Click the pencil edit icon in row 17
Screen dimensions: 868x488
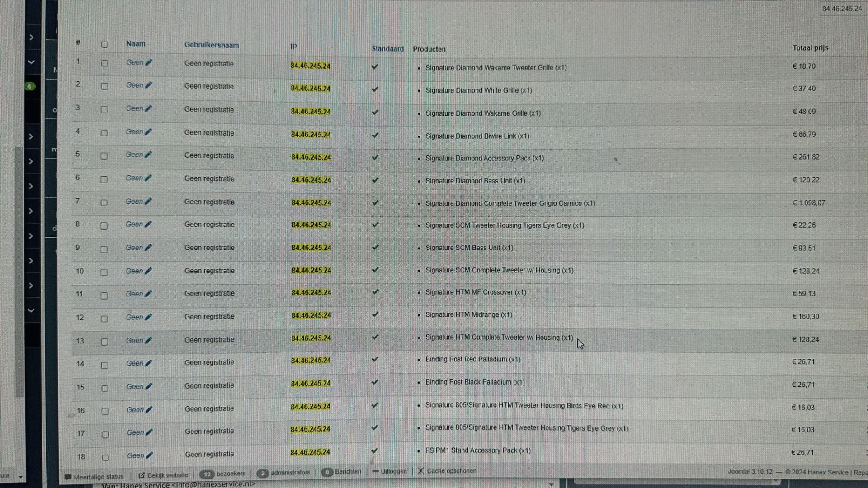(149, 432)
